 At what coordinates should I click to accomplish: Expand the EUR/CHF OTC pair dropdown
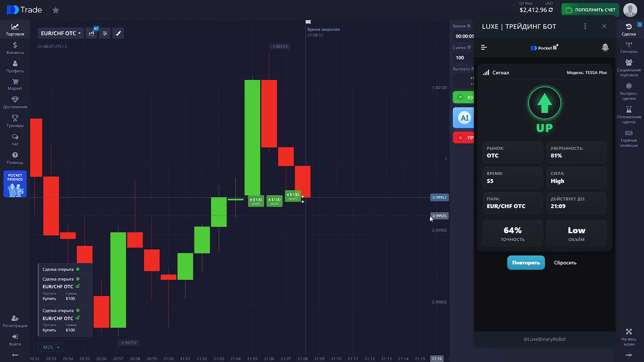click(x=61, y=33)
